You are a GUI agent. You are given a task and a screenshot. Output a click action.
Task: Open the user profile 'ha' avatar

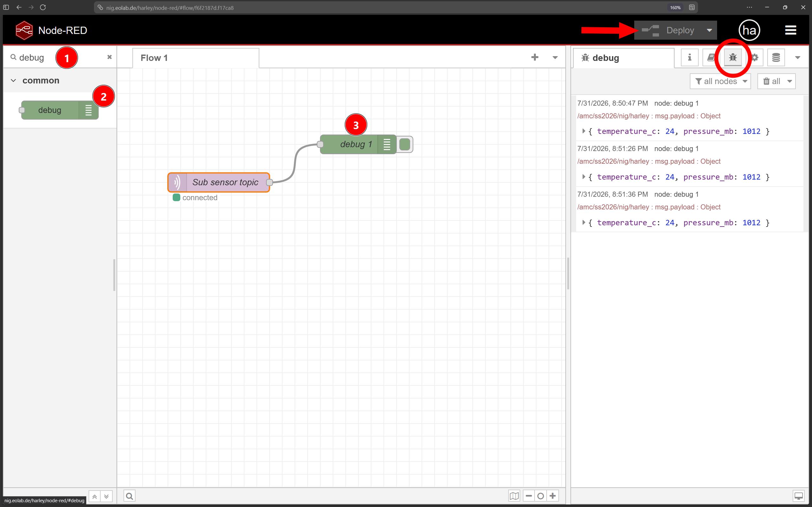pos(749,30)
